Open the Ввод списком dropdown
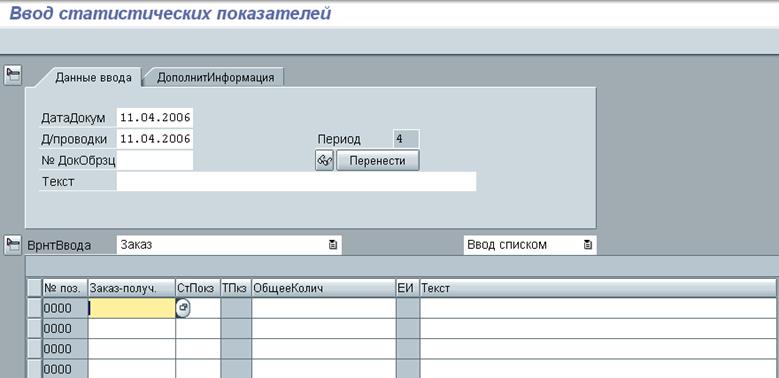This screenshot has height=378, width=779. tap(588, 245)
